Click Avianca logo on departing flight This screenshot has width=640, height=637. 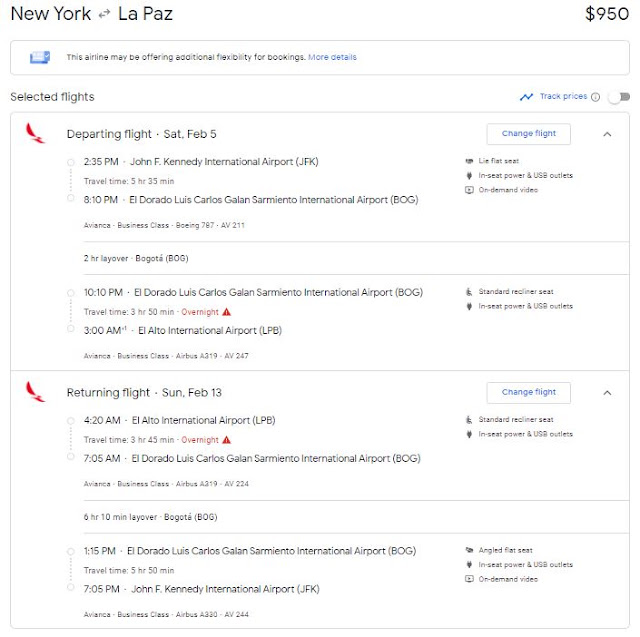(x=36, y=133)
